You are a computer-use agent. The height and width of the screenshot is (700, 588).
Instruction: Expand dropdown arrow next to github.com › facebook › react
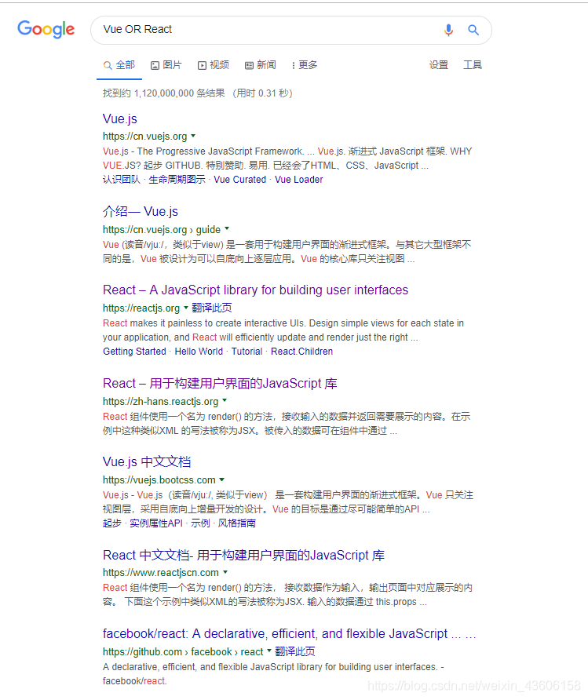coord(269,651)
